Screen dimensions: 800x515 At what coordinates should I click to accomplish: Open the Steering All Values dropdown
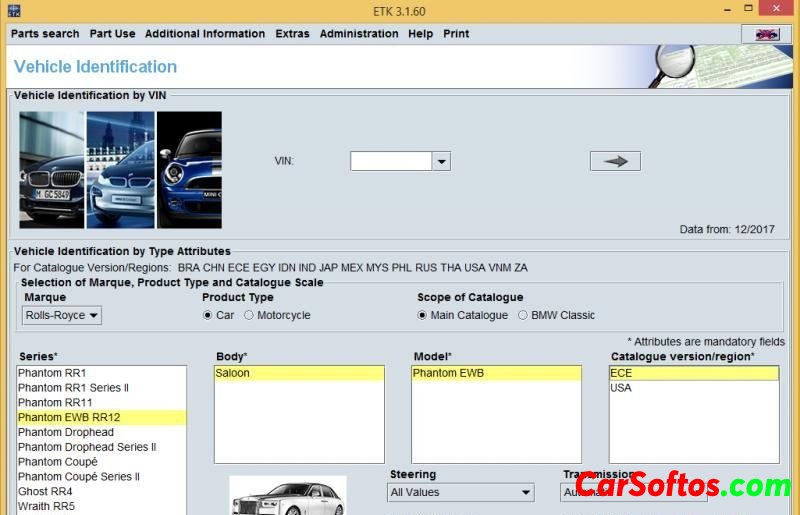click(461, 492)
